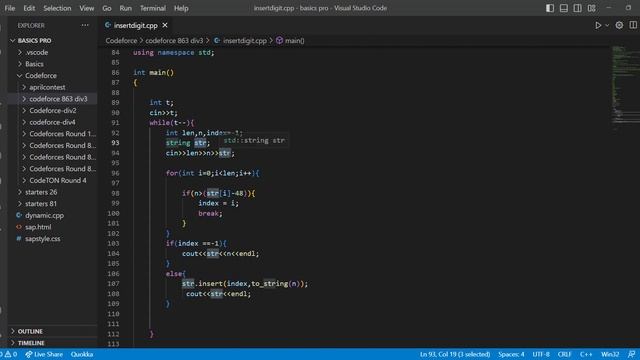Viewport: 640px width, 360px height.
Task: Toggle primary side bar layout icon
Action: 550,8
